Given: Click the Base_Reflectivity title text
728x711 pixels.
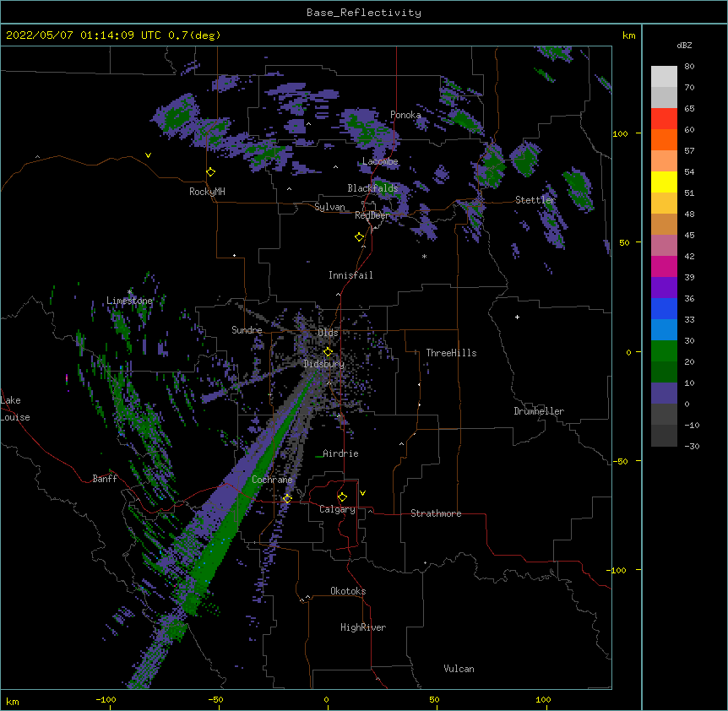Looking at the screenshot, I should pos(364,13).
